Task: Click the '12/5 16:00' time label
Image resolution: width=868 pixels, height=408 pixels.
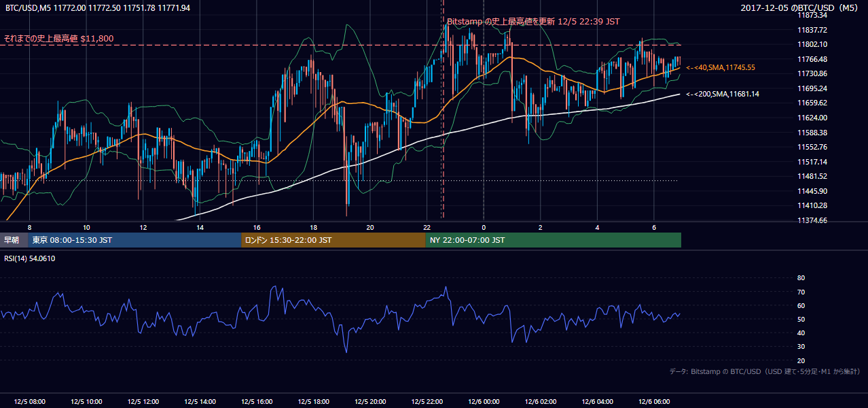Action: [x=257, y=402]
